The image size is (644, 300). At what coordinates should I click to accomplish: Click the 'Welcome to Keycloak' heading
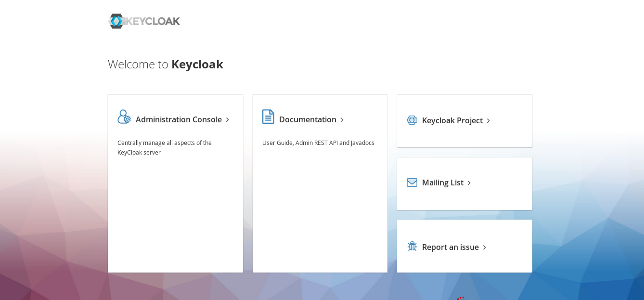(166, 64)
